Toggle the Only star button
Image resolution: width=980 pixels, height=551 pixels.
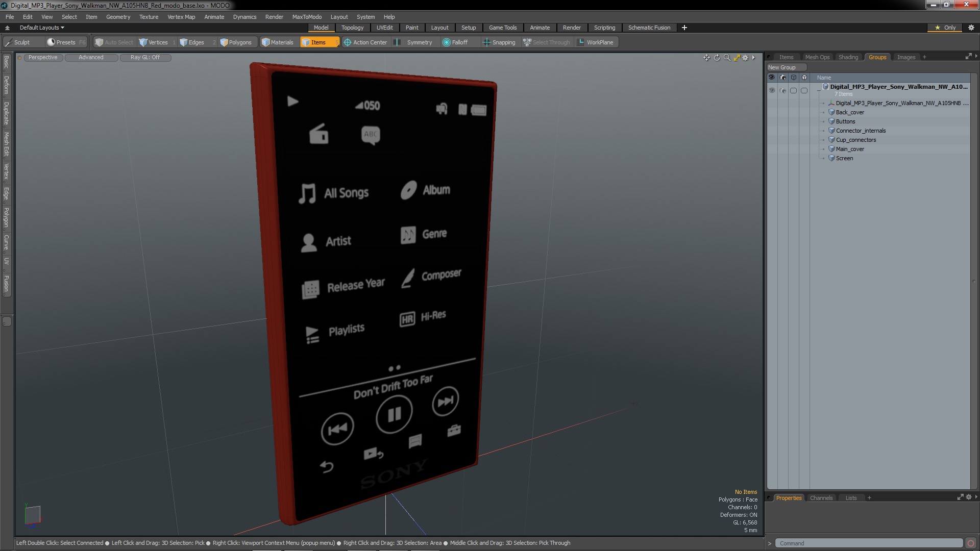pyautogui.click(x=945, y=28)
